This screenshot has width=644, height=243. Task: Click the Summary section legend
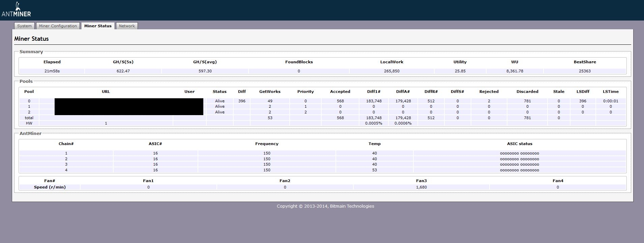click(31, 52)
